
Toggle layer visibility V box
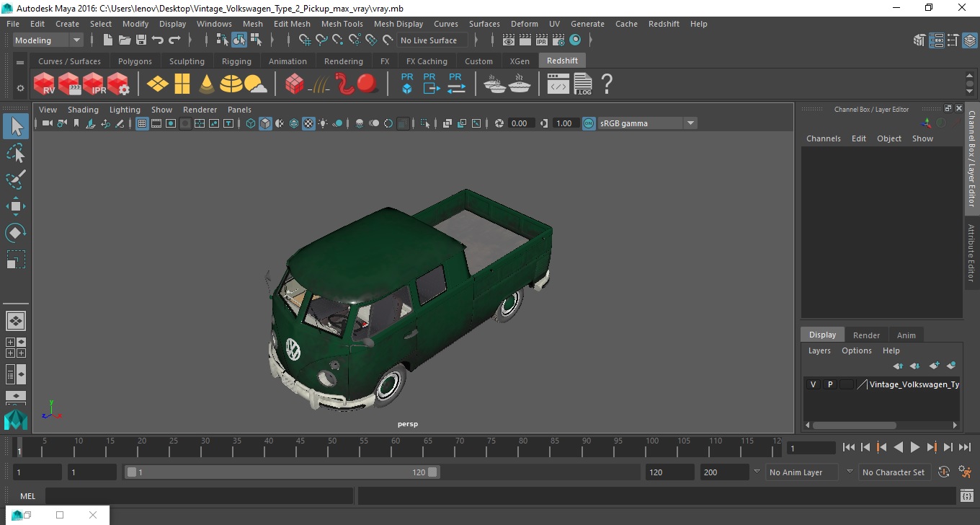point(813,384)
